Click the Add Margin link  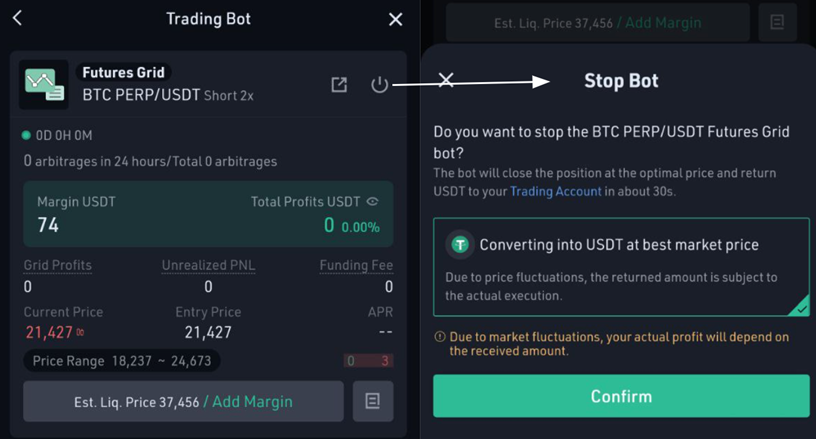tap(252, 402)
